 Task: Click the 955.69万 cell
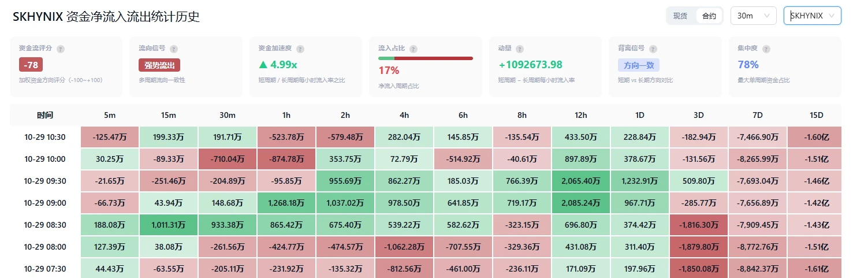pos(345,181)
